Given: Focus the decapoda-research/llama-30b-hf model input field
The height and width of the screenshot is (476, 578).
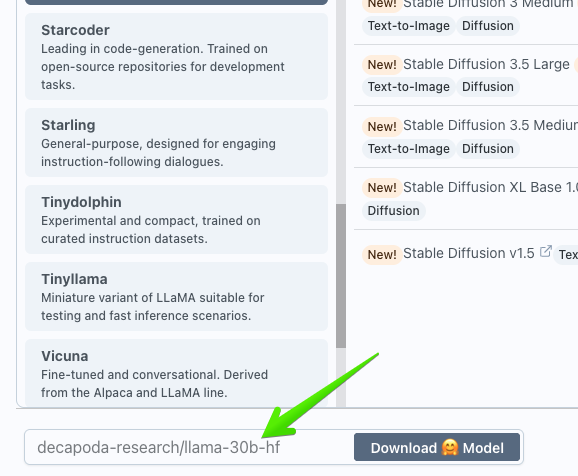Looking at the screenshot, I should [x=189, y=447].
